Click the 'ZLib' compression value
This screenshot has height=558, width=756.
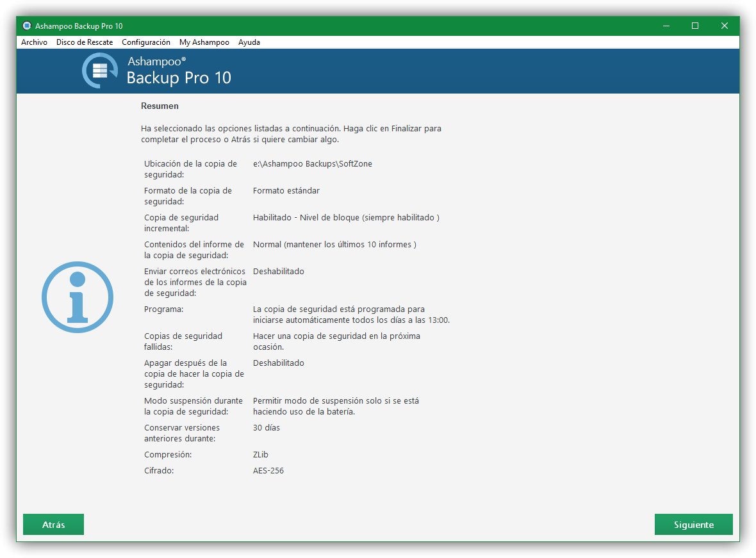pyautogui.click(x=261, y=455)
